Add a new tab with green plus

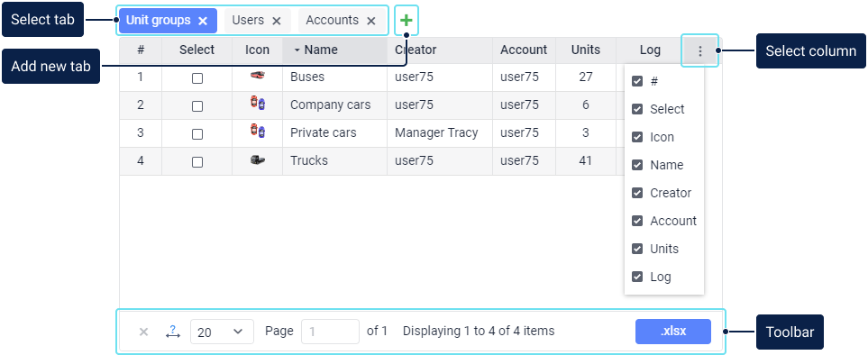coord(407,21)
